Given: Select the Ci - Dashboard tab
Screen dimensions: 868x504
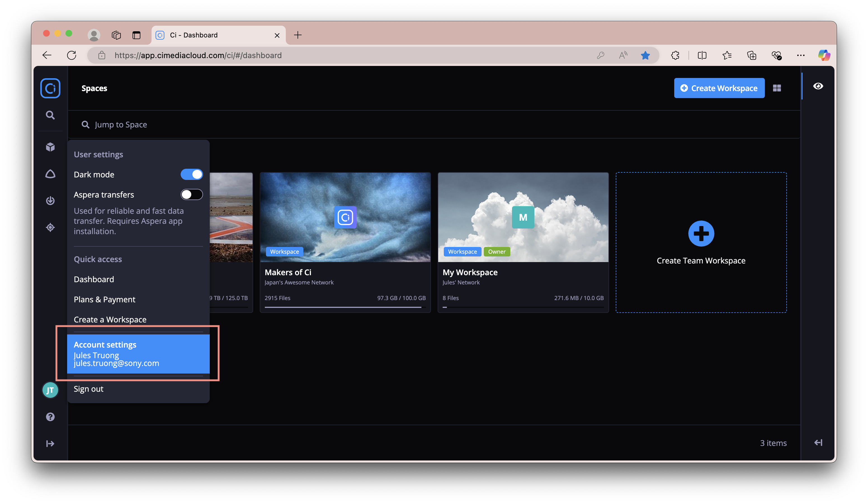Looking at the screenshot, I should tap(218, 35).
